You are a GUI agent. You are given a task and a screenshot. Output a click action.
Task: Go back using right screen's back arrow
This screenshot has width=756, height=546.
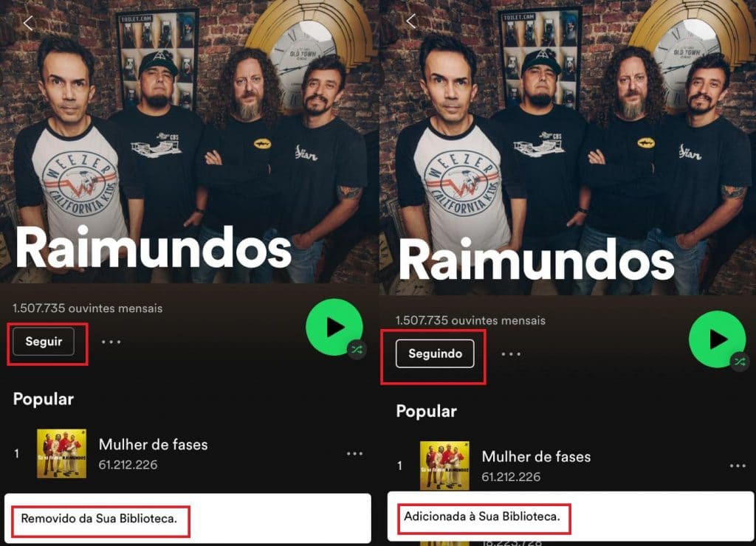point(410,21)
